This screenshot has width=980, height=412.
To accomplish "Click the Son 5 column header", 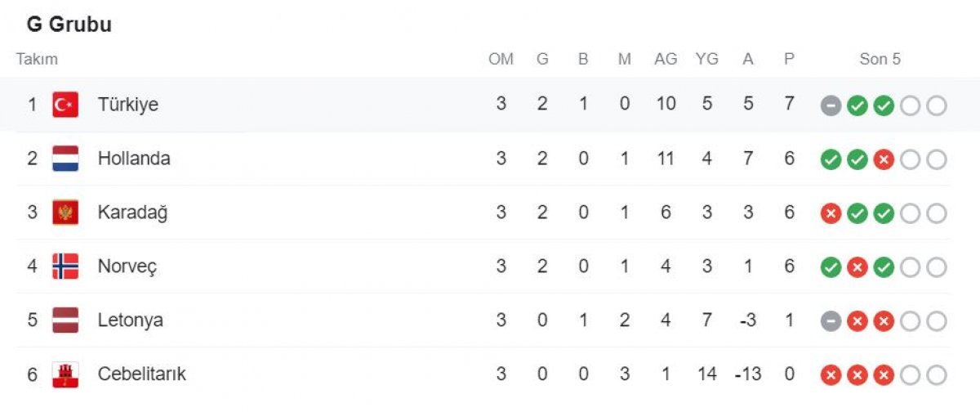I will (880, 60).
